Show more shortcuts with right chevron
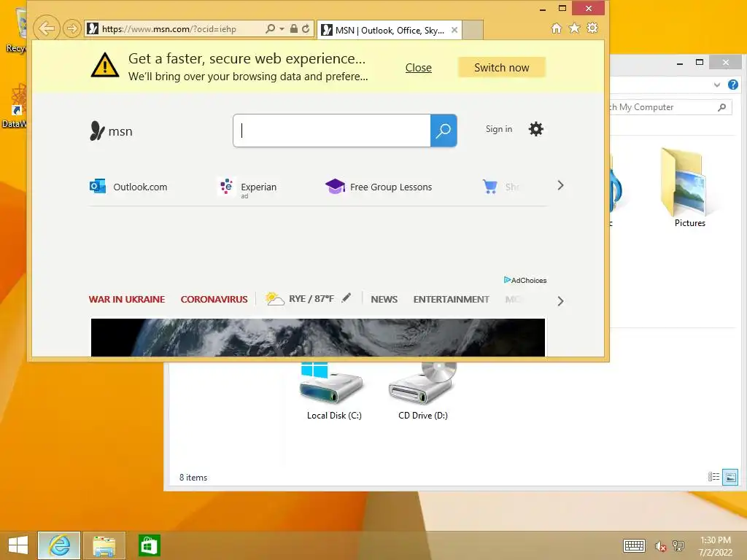 [560, 185]
